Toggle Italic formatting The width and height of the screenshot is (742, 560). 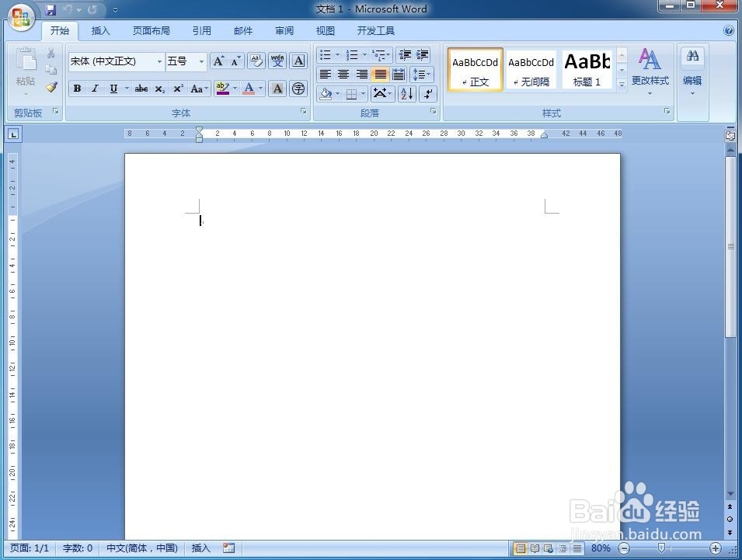pyautogui.click(x=95, y=89)
